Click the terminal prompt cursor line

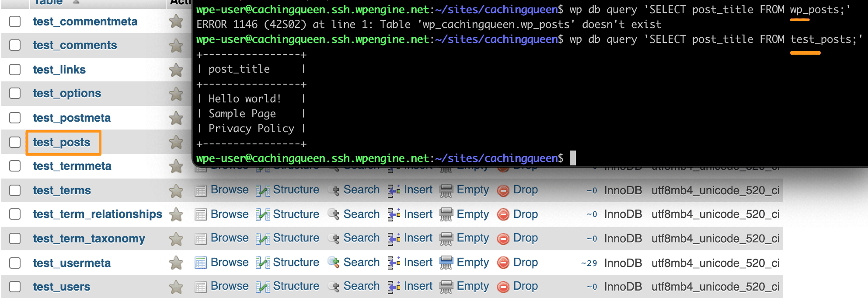[x=572, y=158]
